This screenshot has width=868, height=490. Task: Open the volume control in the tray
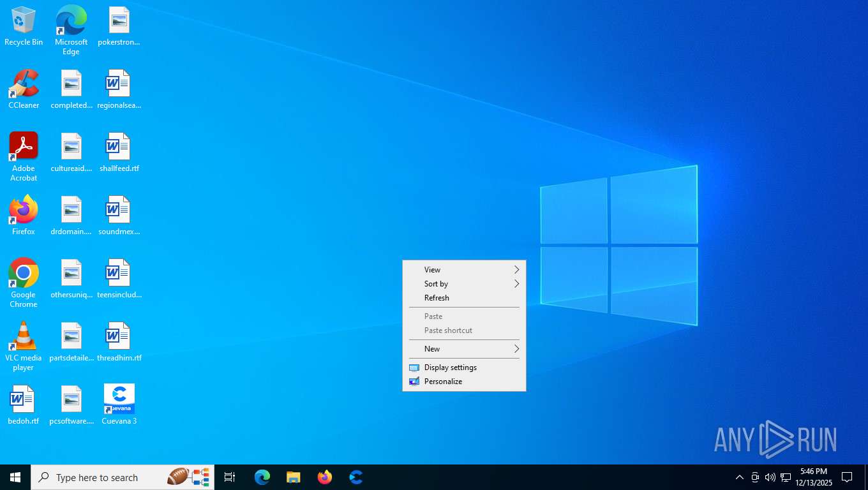pyautogui.click(x=770, y=477)
